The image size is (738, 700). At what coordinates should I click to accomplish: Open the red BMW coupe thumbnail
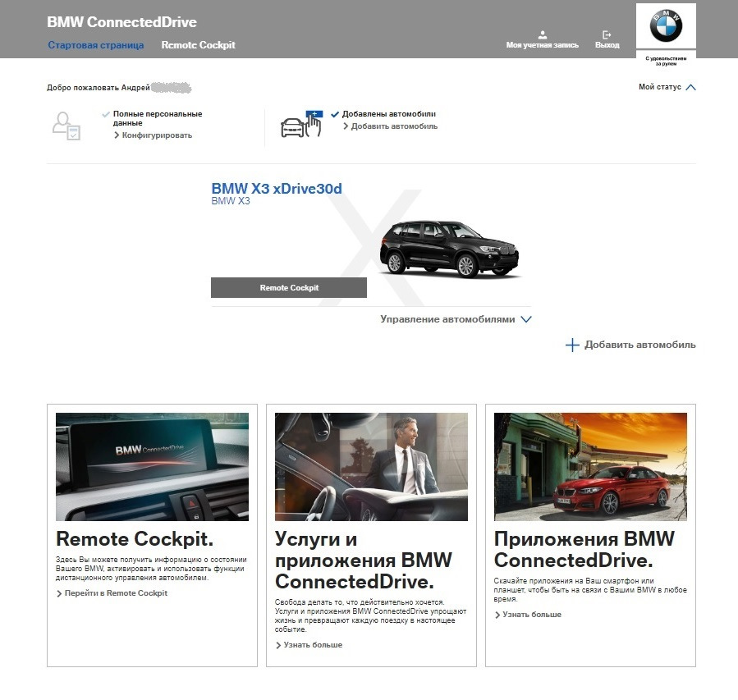click(591, 467)
